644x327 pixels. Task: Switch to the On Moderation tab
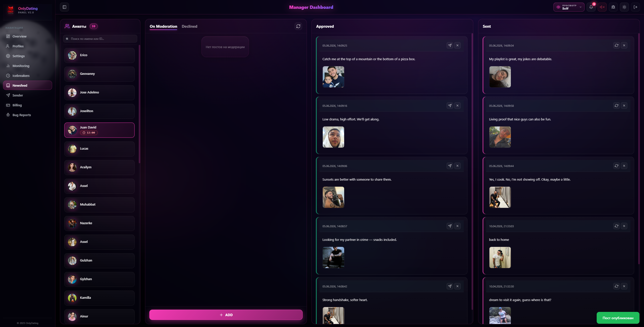[163, 26]
